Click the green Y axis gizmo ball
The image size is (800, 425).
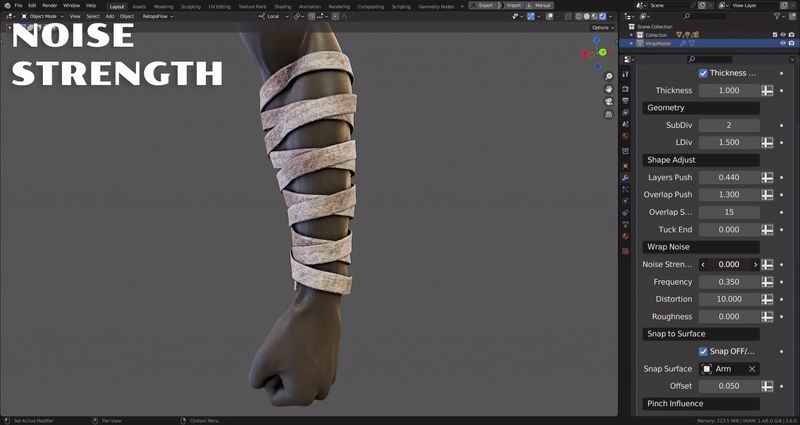[x=603, y=52]
